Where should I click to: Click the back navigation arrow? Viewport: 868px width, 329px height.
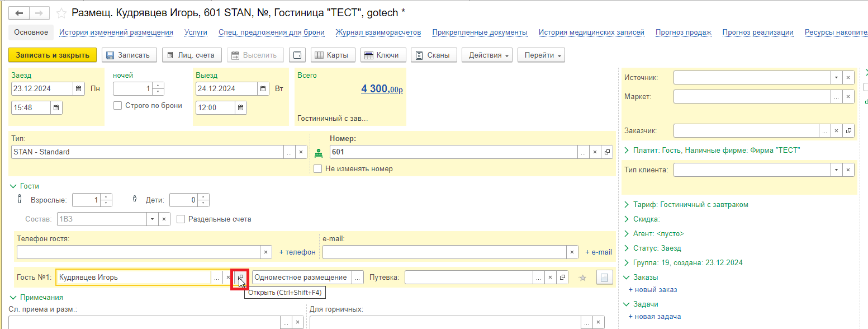tap(20, 12)
